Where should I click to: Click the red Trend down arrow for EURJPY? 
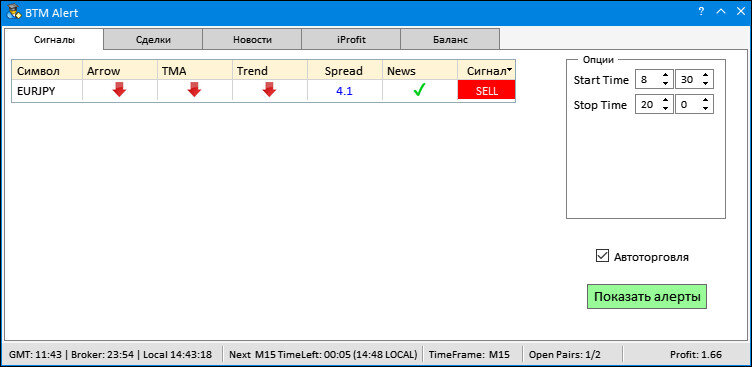pos(269,90)
